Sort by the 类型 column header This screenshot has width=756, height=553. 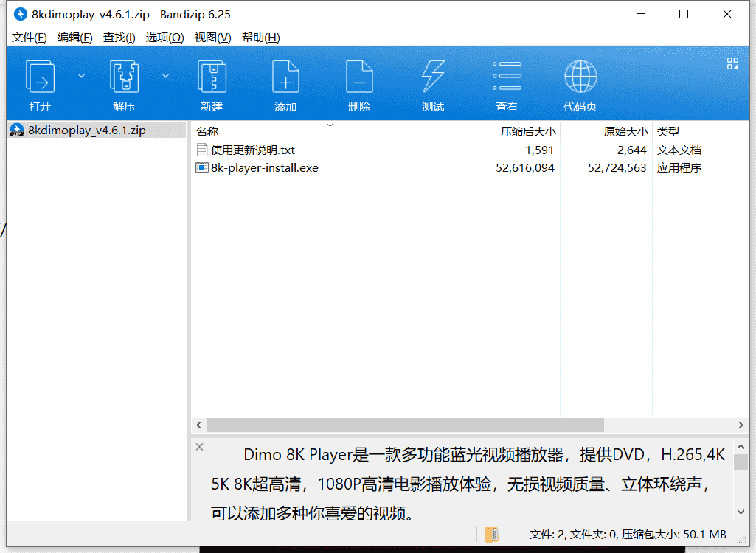(x=667, y=132)
